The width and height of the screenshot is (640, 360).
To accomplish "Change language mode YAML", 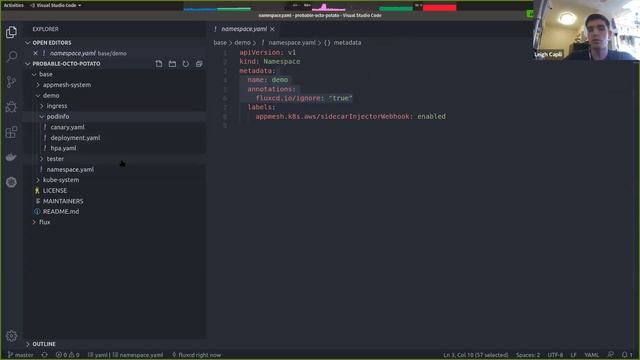I will 591,355.
